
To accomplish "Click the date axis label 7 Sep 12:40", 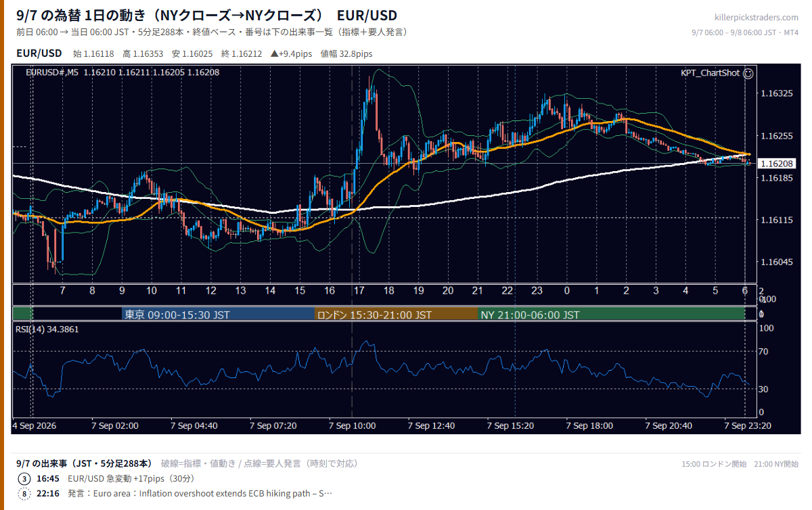I will tap(432, 425).
